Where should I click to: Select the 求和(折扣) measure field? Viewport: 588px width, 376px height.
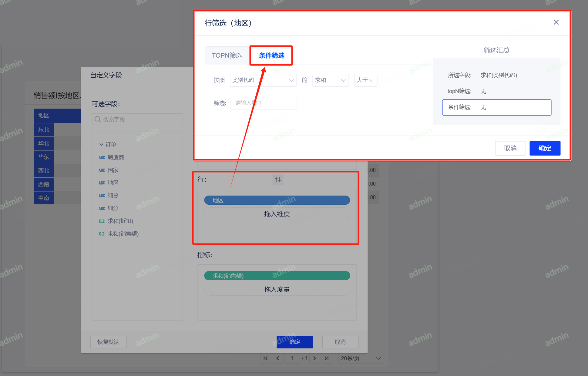point(120,221)
